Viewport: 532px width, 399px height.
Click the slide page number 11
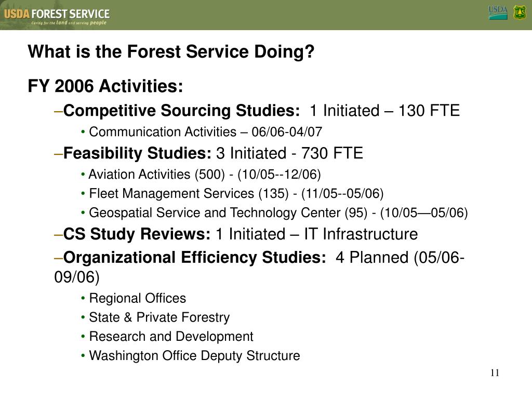coord(495,373)
